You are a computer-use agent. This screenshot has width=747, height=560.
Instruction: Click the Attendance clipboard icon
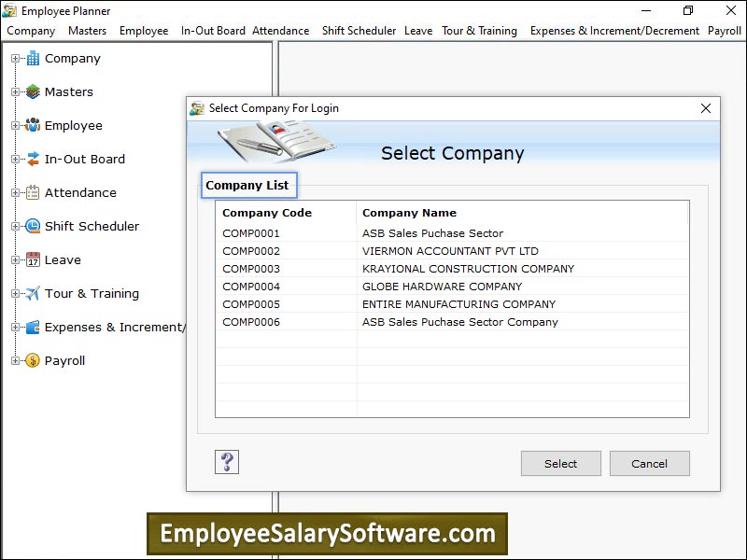coord(33,192)
